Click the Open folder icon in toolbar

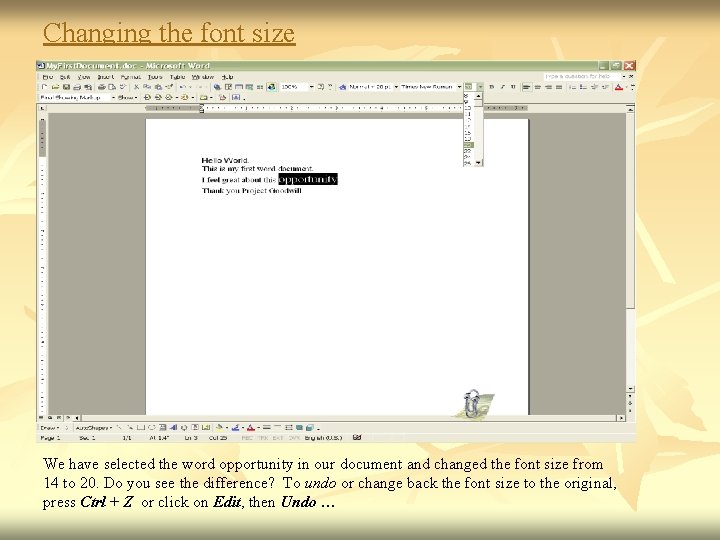tap(56, 87)
